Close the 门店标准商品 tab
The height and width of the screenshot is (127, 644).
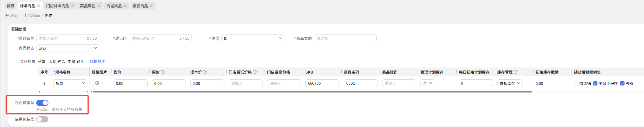[x=72, y=6]
